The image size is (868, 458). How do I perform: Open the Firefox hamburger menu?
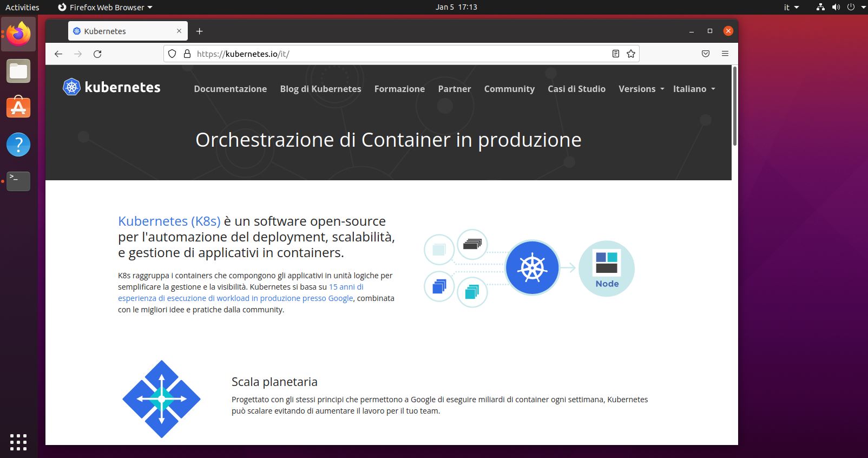tap(725, 54)
